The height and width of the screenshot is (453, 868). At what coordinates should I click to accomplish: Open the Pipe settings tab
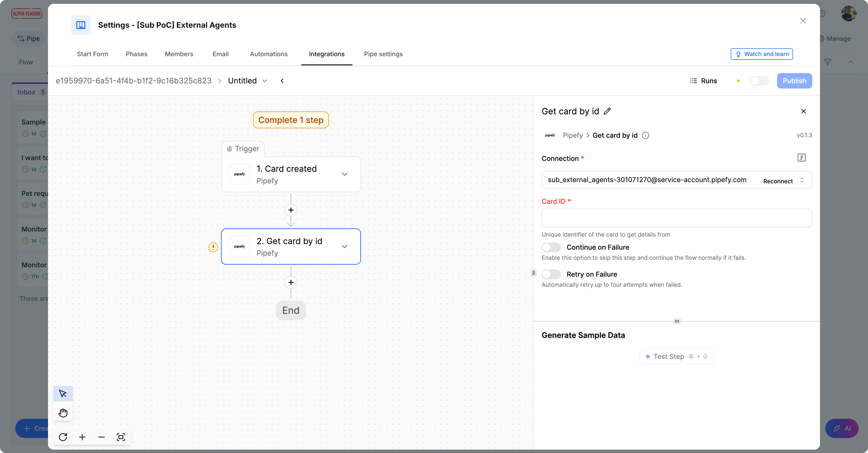pos(383,54)
